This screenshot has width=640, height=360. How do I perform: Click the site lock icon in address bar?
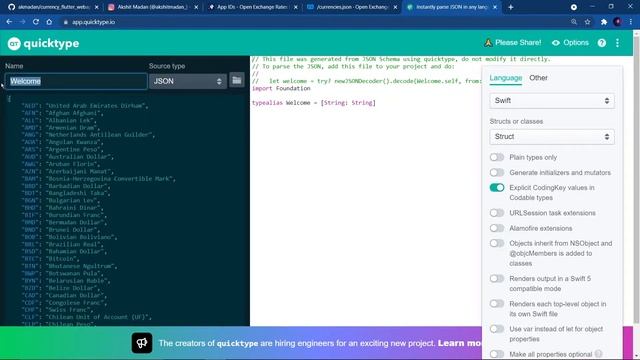click(x=65, y=22)
